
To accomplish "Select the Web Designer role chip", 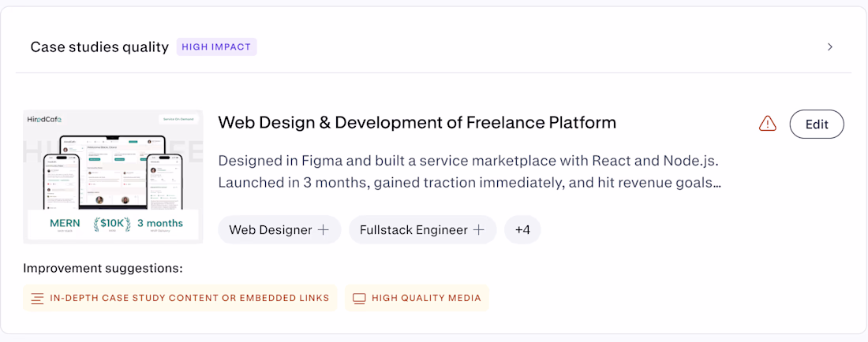I will point(271,230).
